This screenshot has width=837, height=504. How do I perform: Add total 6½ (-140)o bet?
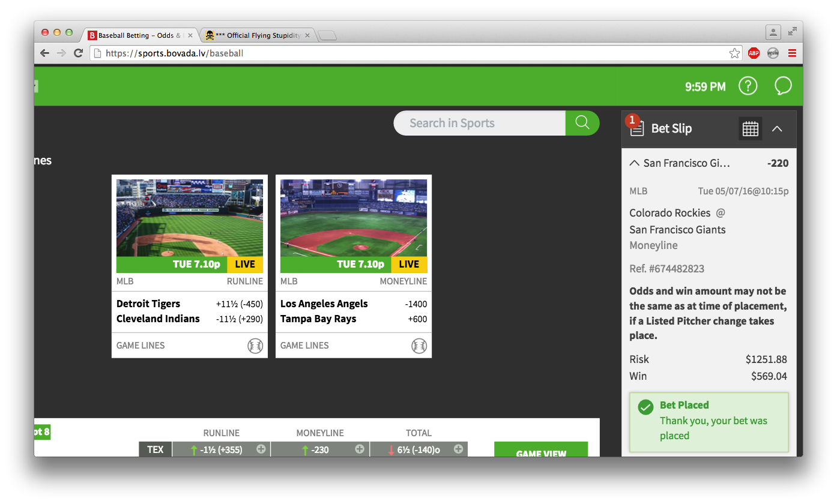418,449
